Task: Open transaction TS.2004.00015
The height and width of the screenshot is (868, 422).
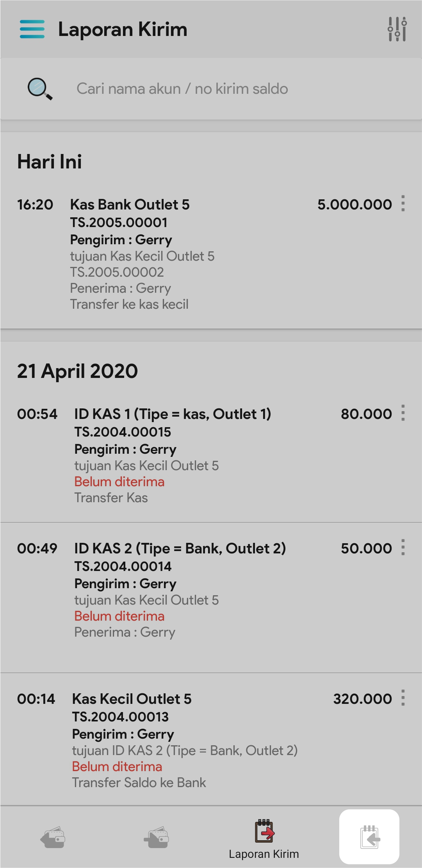Action: [x=123, y=432]
